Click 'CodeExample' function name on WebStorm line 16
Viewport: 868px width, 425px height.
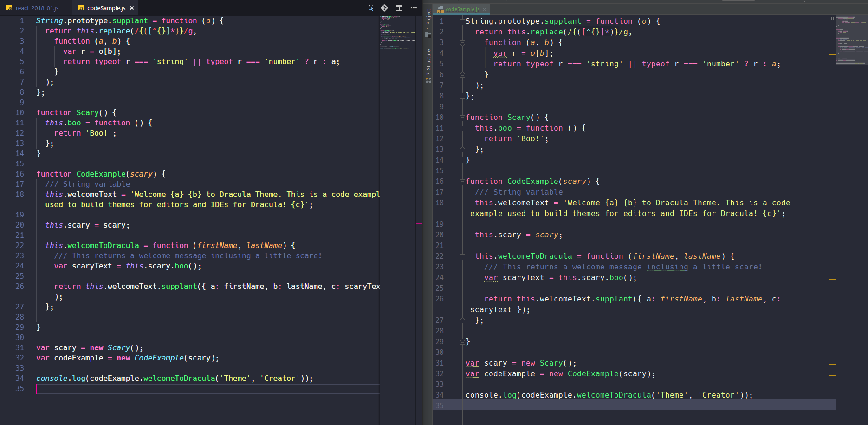tap(533, 182)
